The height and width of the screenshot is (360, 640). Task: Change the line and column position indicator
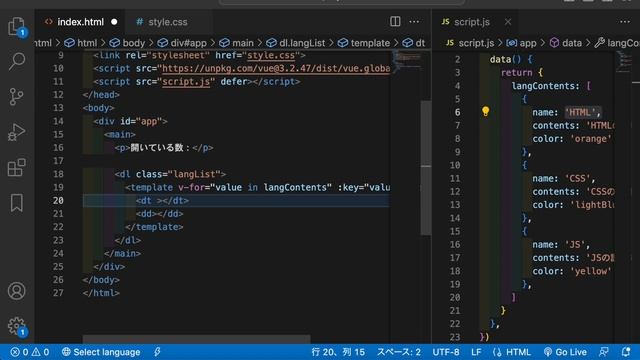coord(338,352)
